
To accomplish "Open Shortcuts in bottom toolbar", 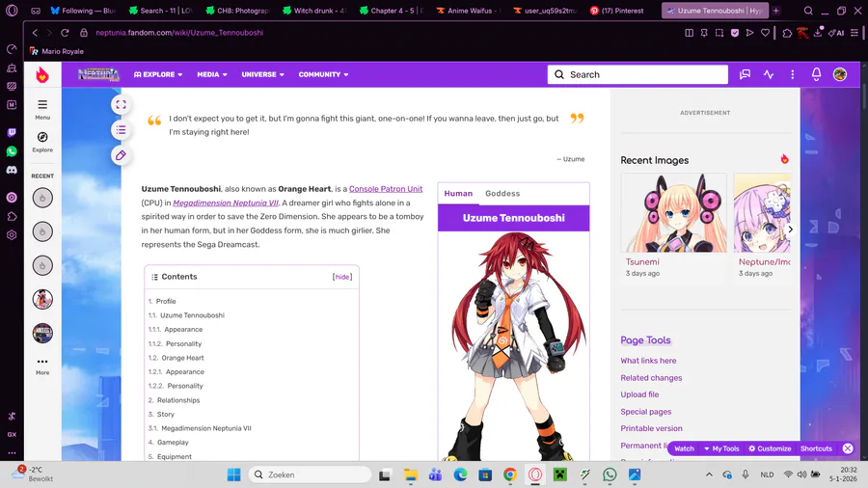I will point(816,448).
